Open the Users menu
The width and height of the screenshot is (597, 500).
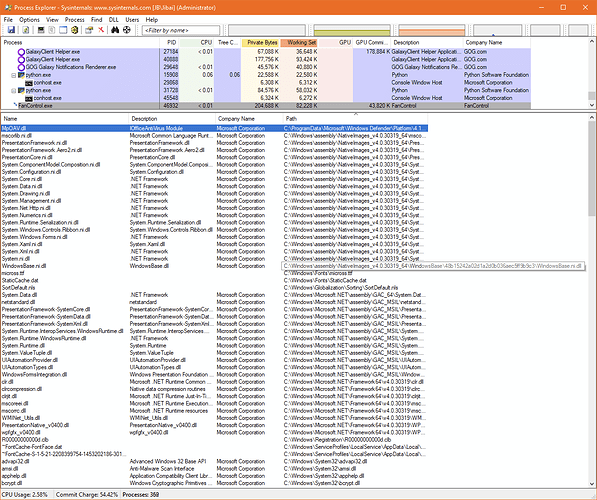click(132, 19)
